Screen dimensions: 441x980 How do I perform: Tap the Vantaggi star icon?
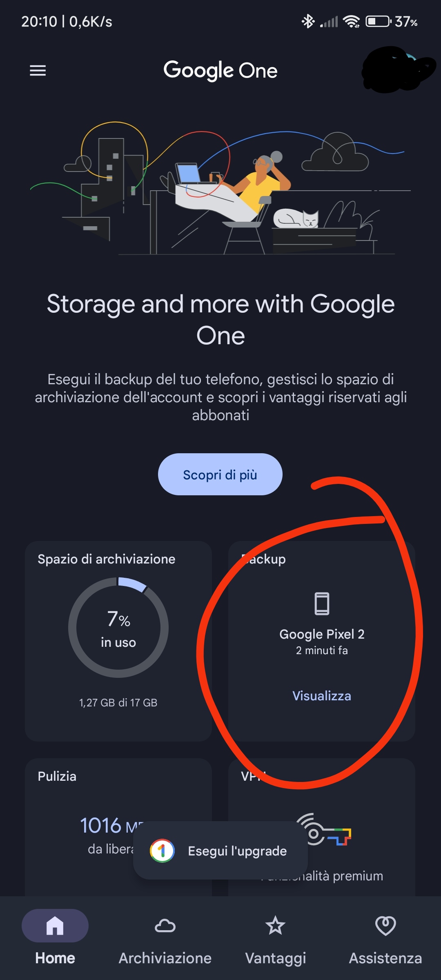[275, 925]
